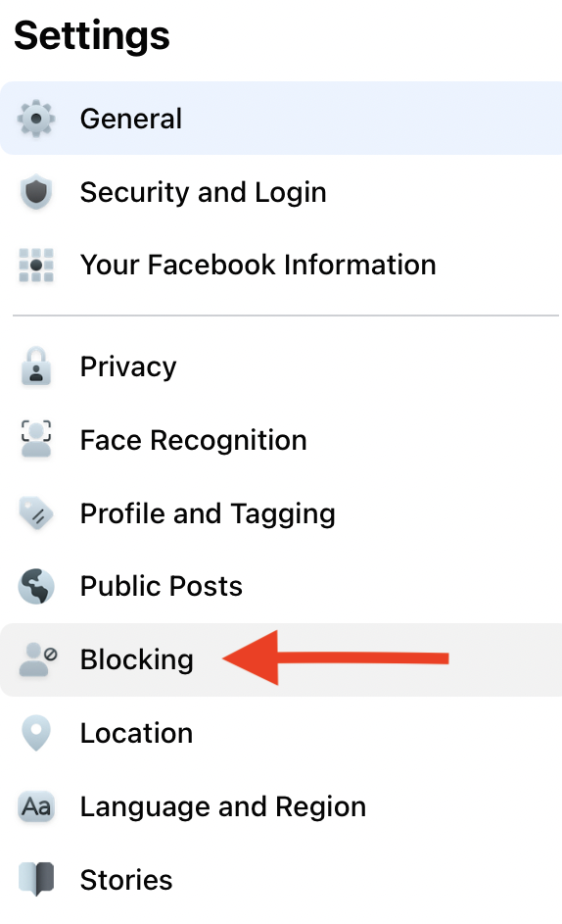Click the Privacy padlock icon

(36, 366)
